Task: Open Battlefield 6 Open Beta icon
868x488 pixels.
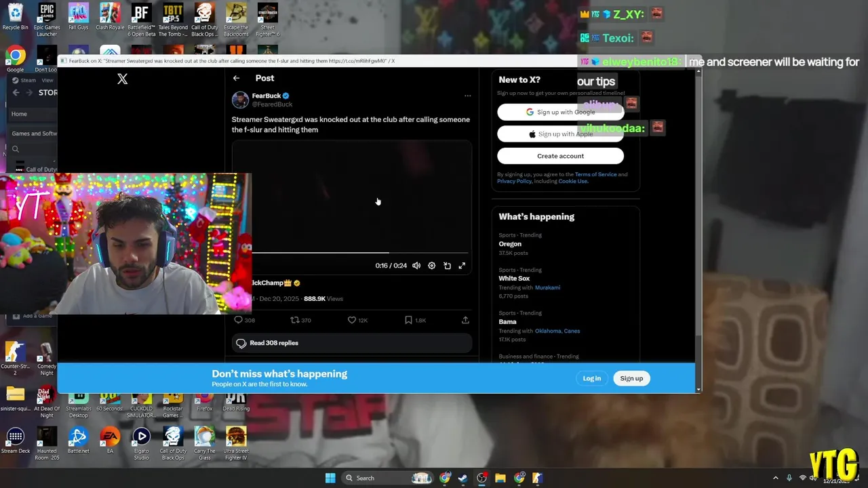Action: coord(141,20)
